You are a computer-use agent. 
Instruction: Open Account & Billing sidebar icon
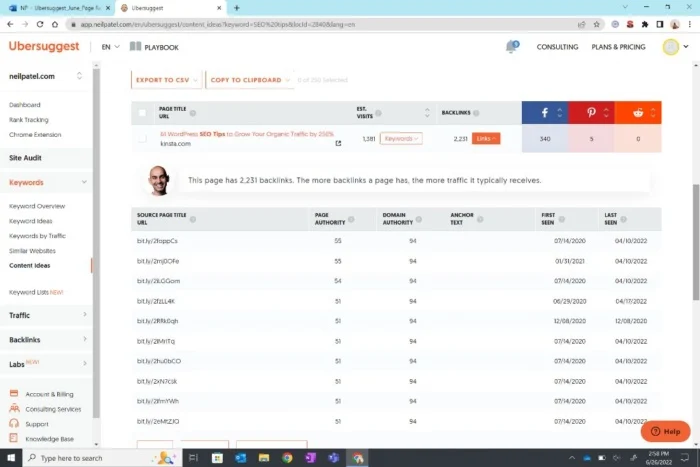coord(14,394)
